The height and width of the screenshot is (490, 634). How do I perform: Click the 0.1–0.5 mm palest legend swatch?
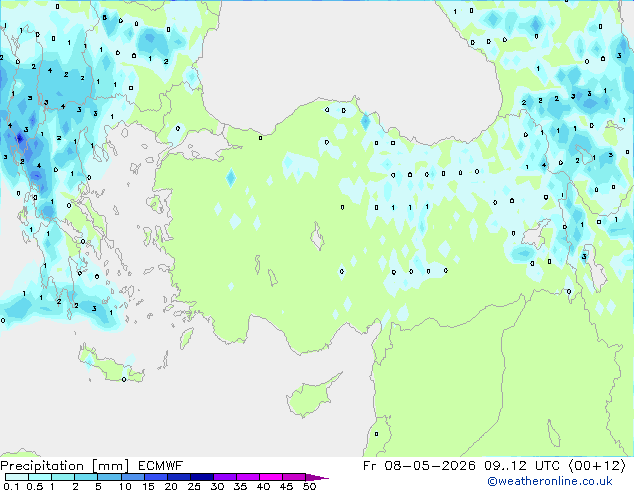pos(17,477)
